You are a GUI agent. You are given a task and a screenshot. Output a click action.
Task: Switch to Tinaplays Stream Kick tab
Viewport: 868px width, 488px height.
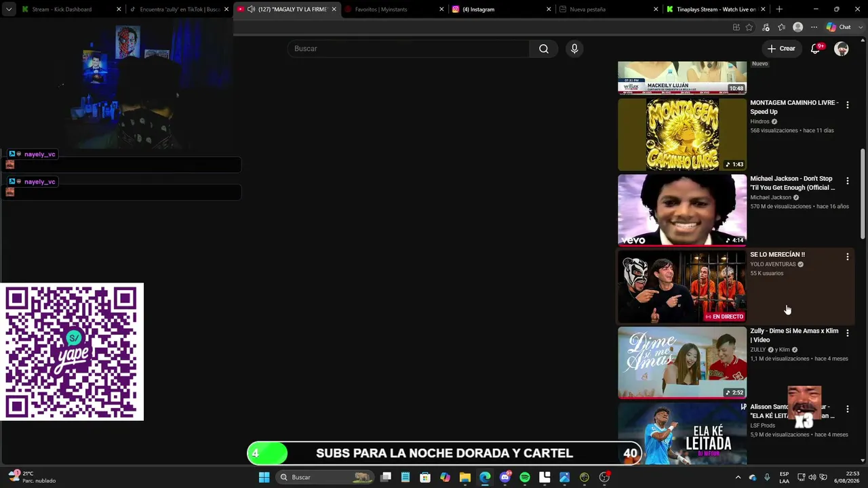pos(715,9)
